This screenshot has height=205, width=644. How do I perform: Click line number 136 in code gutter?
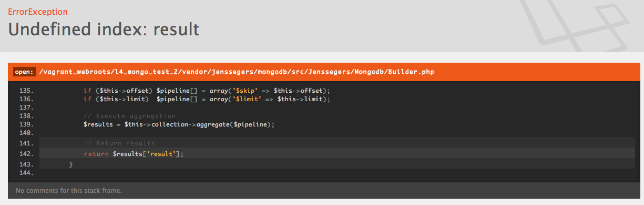(x=26, y=99)
